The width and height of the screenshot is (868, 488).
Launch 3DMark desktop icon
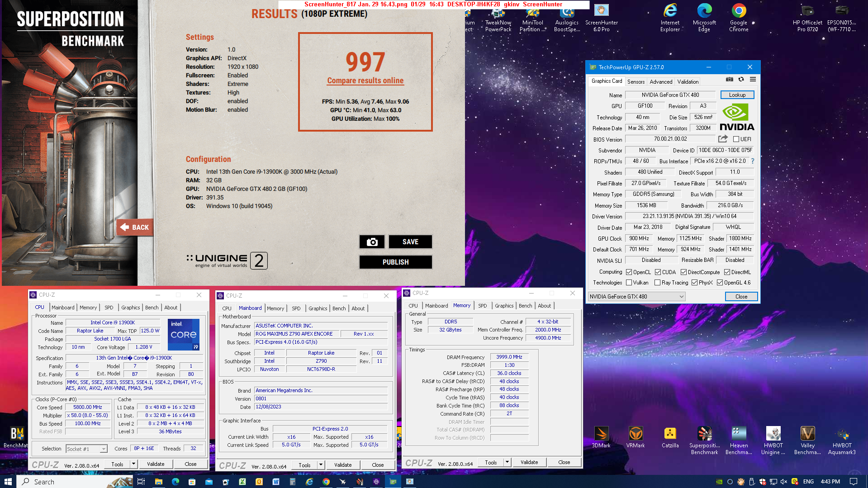601,437
